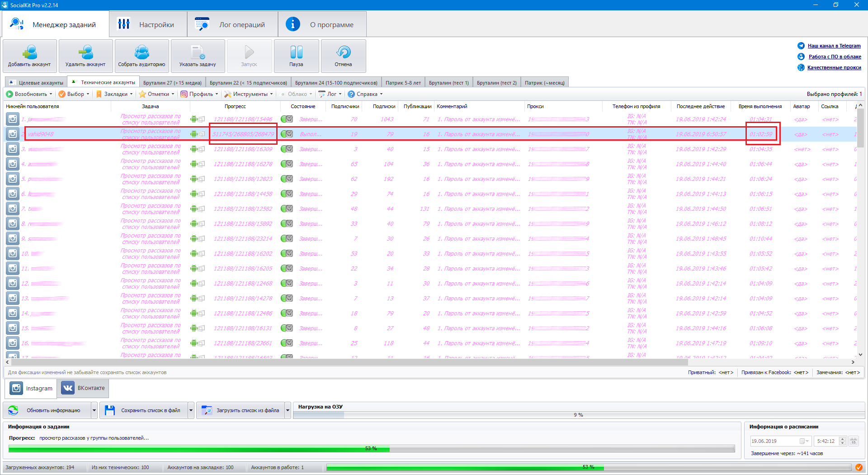The height and width of the screenshot is (475, 868).
Task: Toggle the state switch on vahid9048 row
Action: tap(287, 134)
